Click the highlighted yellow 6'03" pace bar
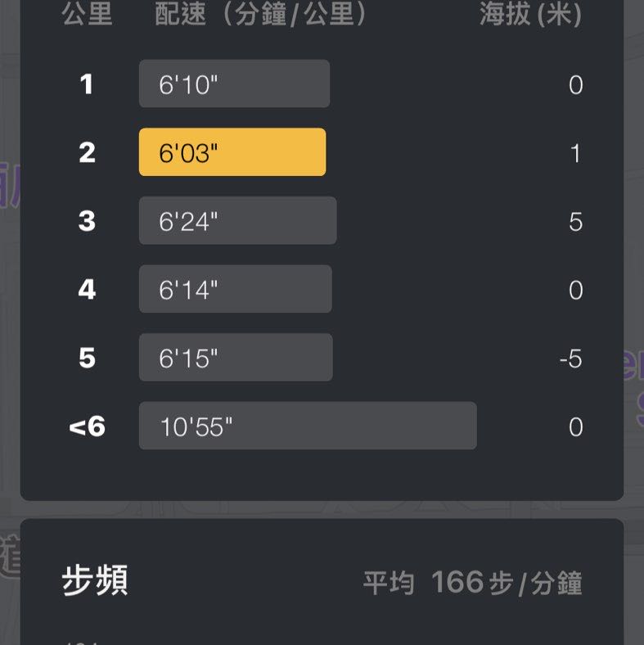644x645 pixels. (x=232, y=152)
